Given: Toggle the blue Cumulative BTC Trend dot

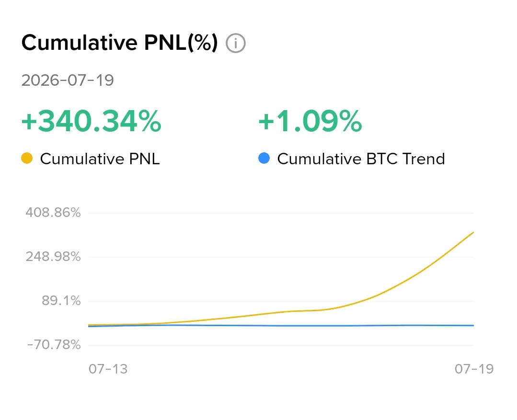Looking at the screenshot, I should point(264,158).
